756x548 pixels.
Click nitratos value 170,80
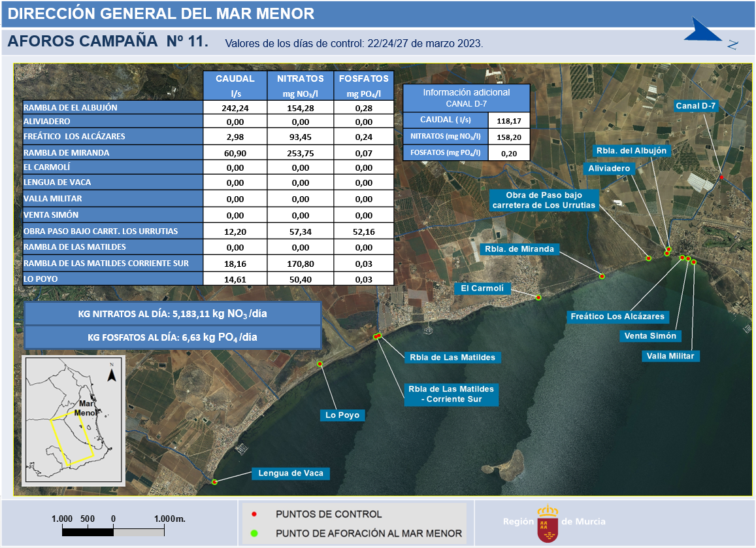(301, 264)
